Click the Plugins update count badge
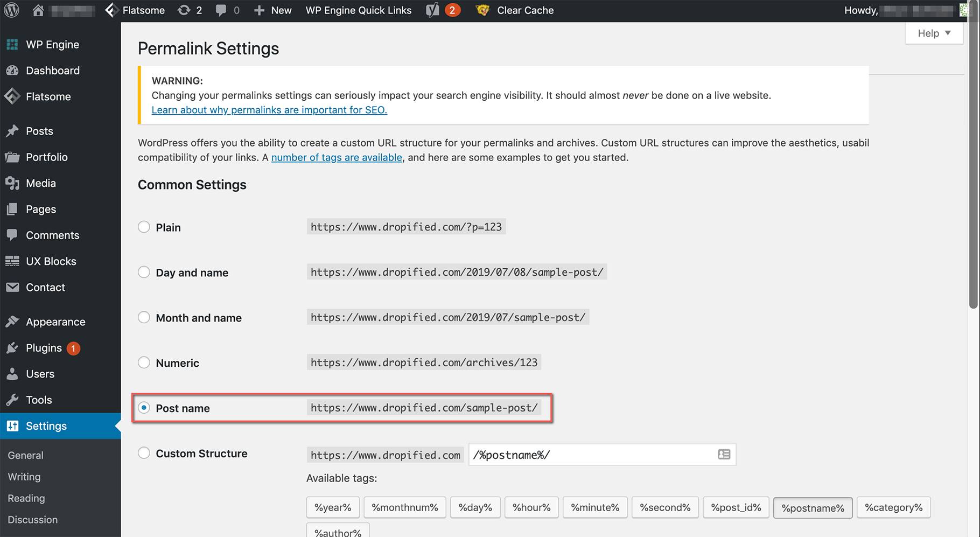The image size is (980, 537). (73, 348)
